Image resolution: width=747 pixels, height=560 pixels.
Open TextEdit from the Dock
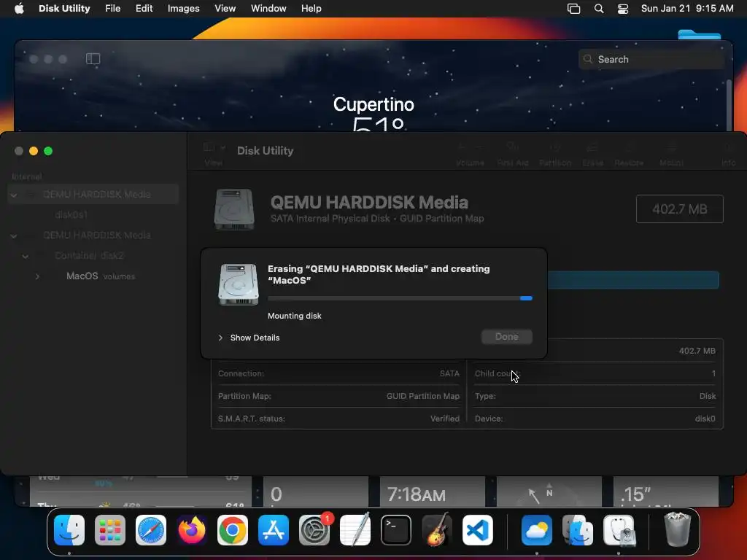[x=355, y=530]
